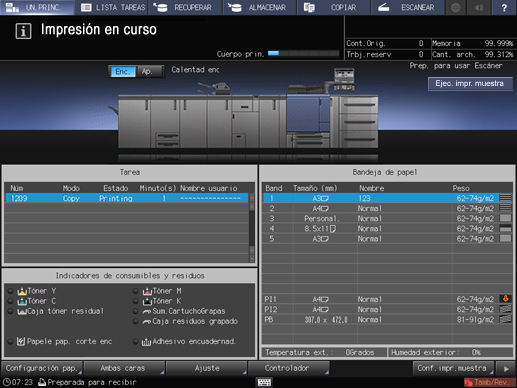The height and width of the screenshot is (388, 517).
Task: Go to the ALMACENAR tab
Action: point(260,7)
